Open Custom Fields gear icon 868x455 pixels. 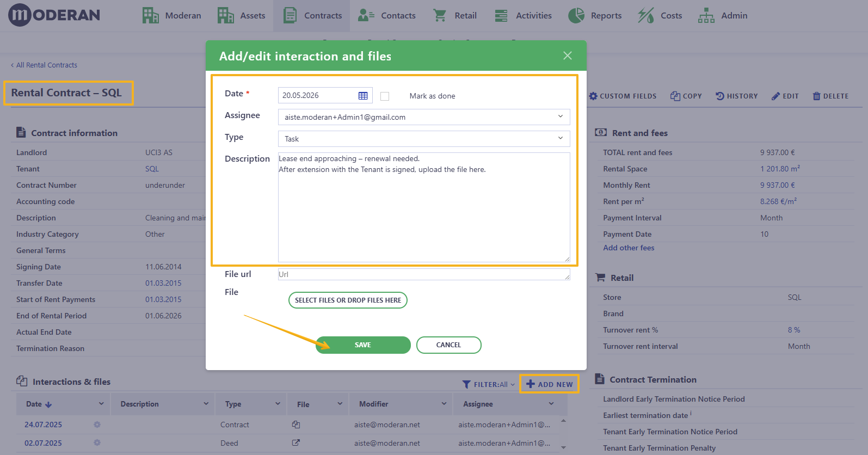click(x=593, y=96)
